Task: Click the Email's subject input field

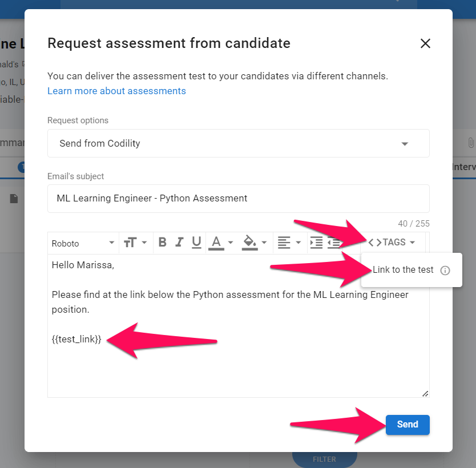Action: coord(239,199)
